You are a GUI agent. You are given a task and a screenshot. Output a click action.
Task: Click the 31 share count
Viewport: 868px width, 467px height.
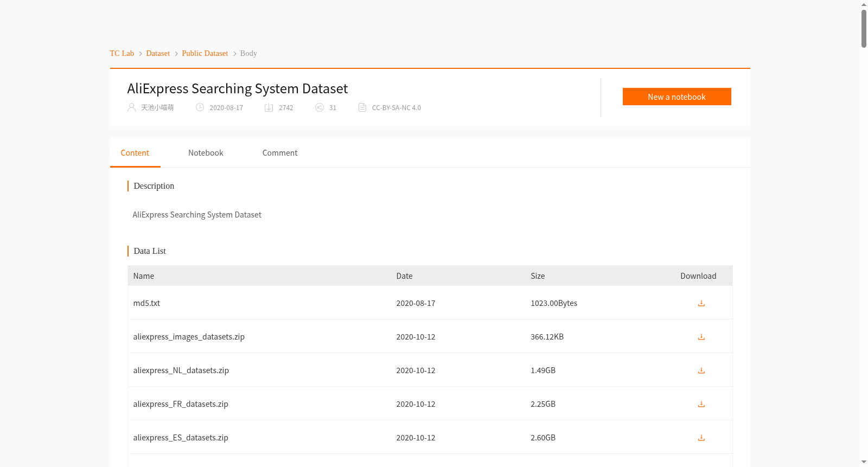tap(333, 108)
